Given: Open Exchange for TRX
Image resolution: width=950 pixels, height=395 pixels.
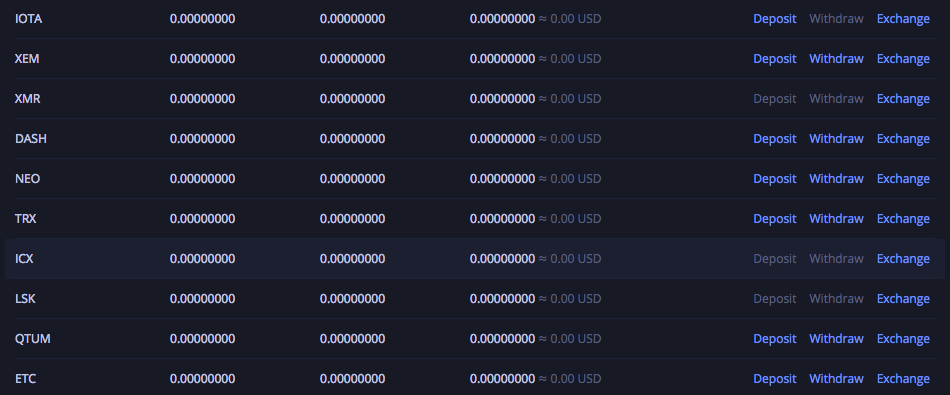Looking at the screenshot, I should tap(903, 219).
